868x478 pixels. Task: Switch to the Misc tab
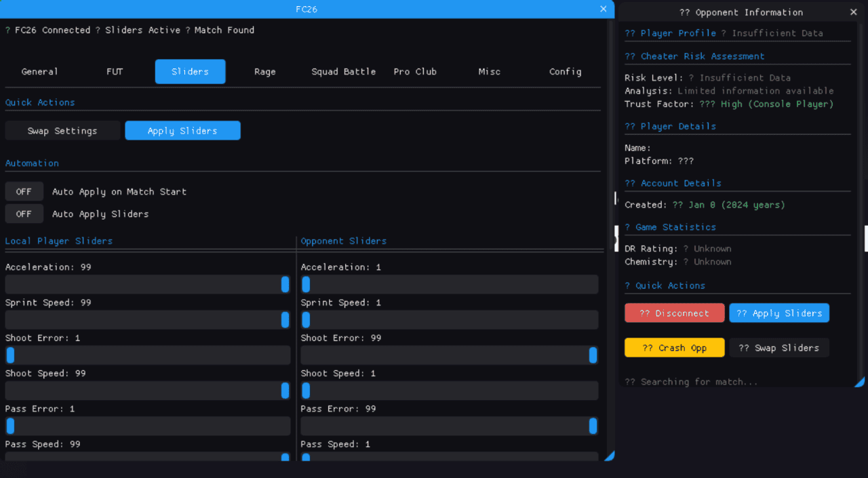(489, 72)
